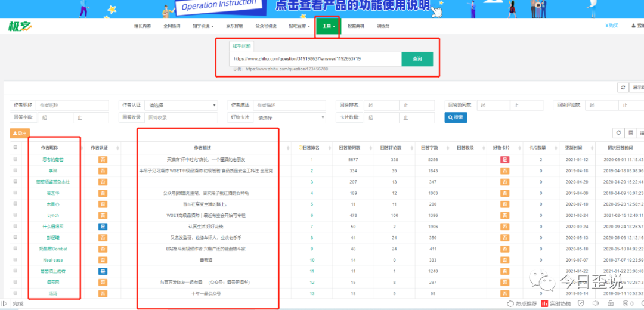Open the 好物卡片 dropdown filter
The image size is (644, 310).
pyautogui.click(x=290, y=118)
